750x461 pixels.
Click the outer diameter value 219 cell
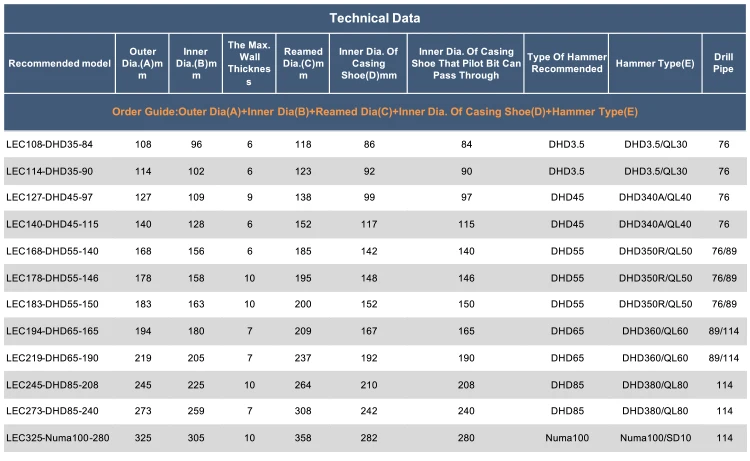click(143, 357)
